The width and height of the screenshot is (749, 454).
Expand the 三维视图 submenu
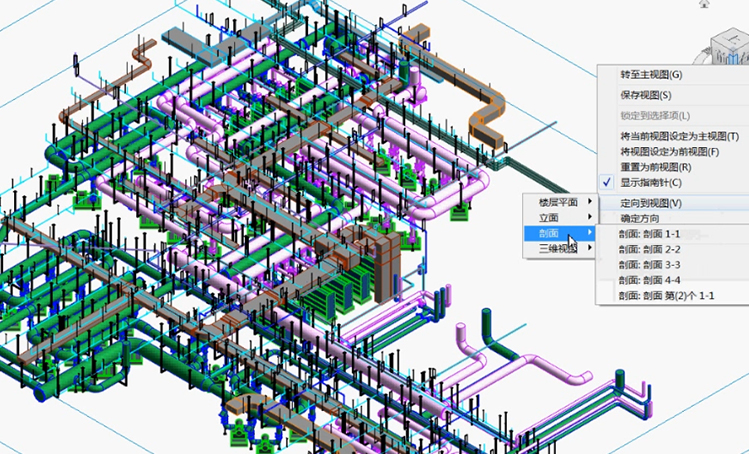pyautogui.click(x=559, y=248)
